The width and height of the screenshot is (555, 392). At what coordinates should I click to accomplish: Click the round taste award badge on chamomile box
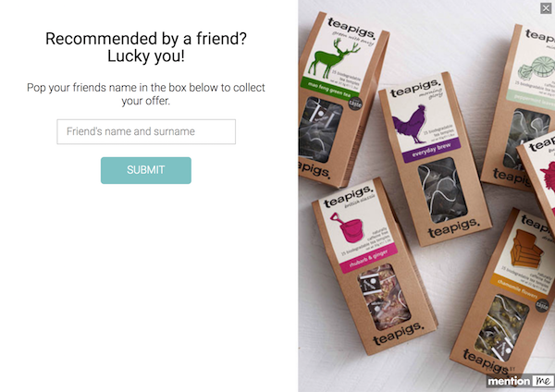tap(541, 305)
